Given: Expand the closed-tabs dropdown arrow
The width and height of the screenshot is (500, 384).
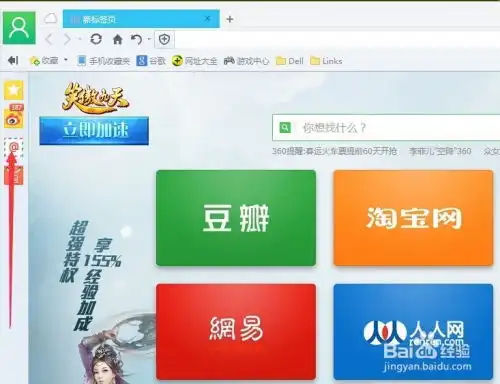Looking at the screenshot, I should tap(149, 39).
